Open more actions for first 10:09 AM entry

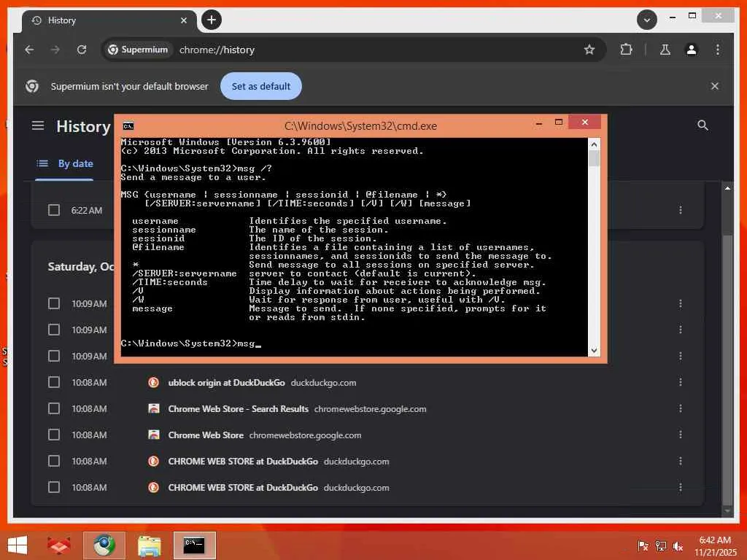(x=681, y=303)
